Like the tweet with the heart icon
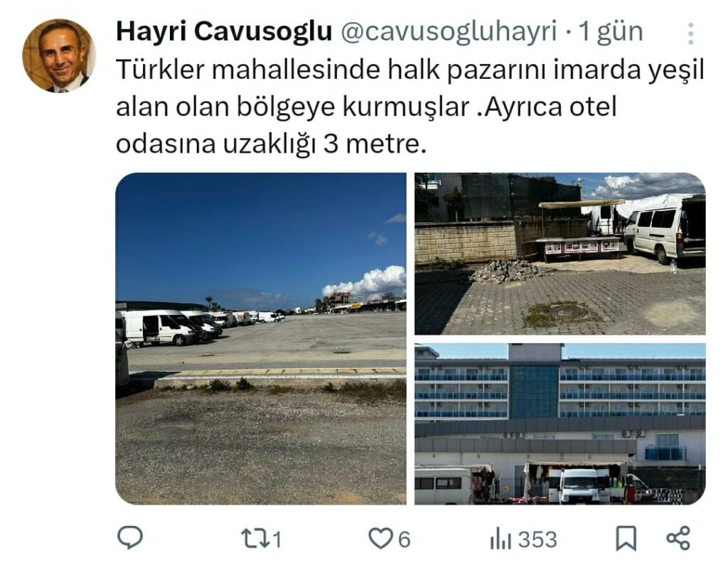Image resolution: width=728 pixels, height=565 pixels. point(380,539)
